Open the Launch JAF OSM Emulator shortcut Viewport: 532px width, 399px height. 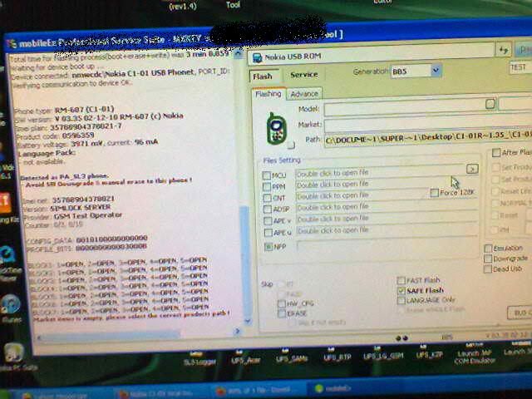coord(474,354)
